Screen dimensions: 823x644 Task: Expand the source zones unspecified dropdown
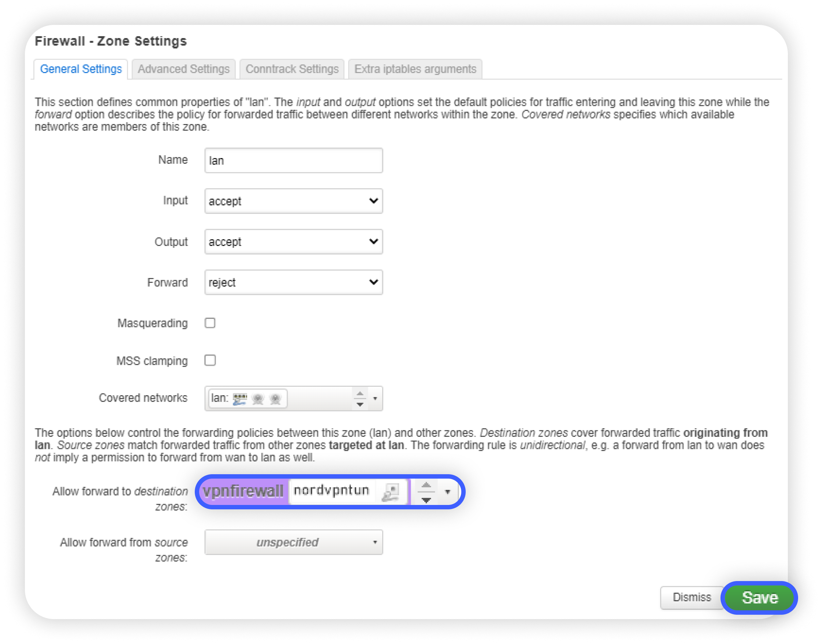(x=294, y=542)
